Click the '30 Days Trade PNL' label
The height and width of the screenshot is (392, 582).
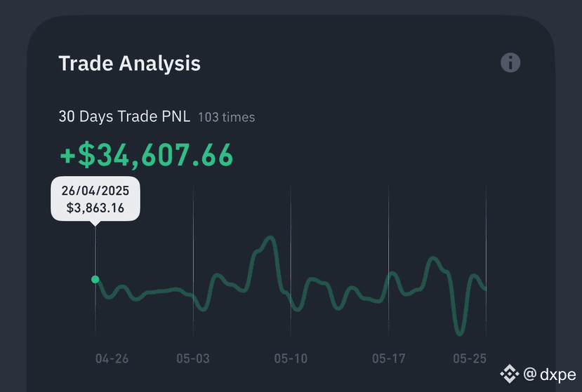(x=124, y=116)
